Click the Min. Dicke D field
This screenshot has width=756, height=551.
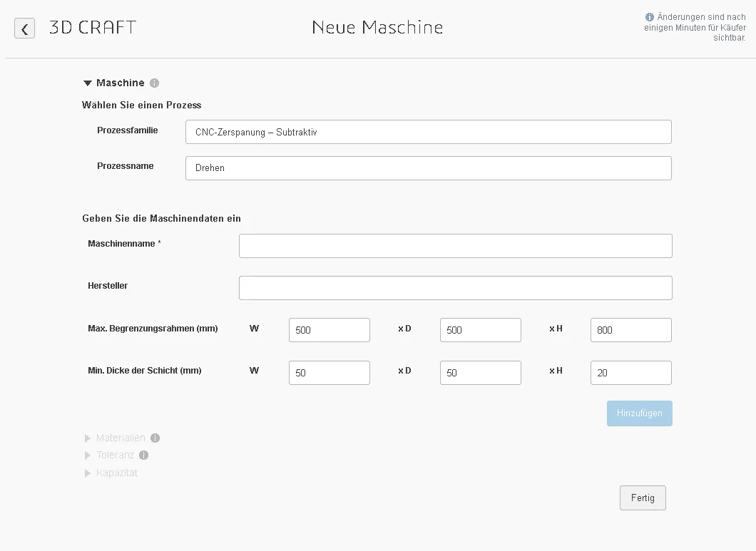480,373
